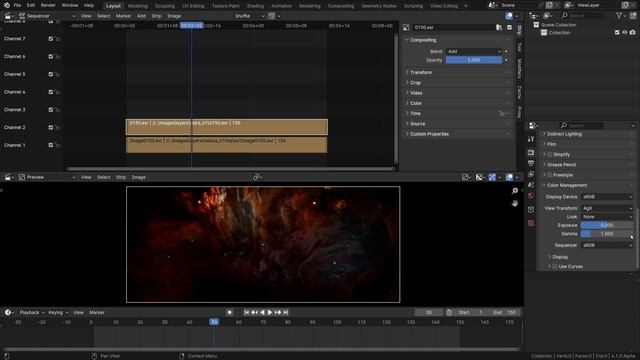Open the Window menu
Screen dimensions: 640x360
pyautogui.click(x=70, y=5)
